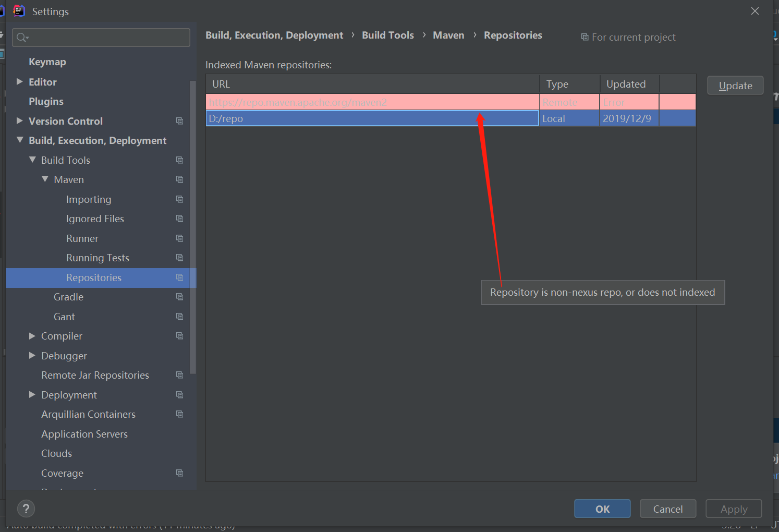The image size is (779, 532).
Task: Select Keymap in settings tree
Action: tap(47, 62)
